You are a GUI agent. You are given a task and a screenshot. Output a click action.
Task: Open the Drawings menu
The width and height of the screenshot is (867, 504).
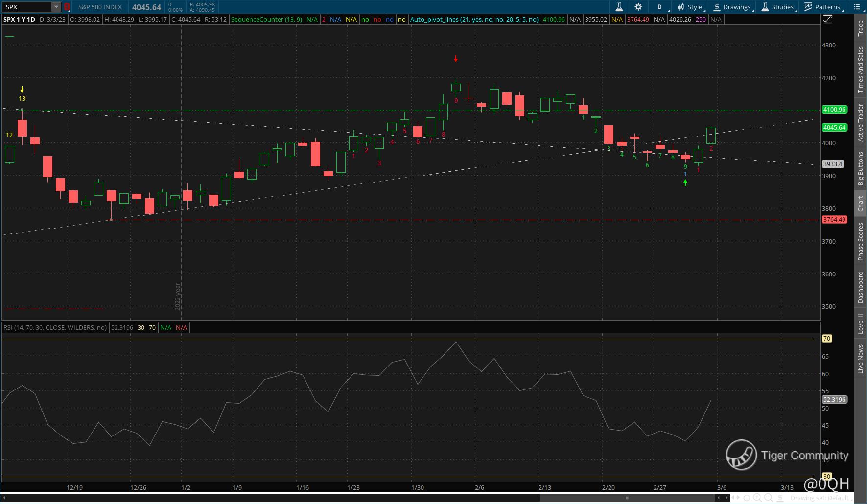(732, 7)
